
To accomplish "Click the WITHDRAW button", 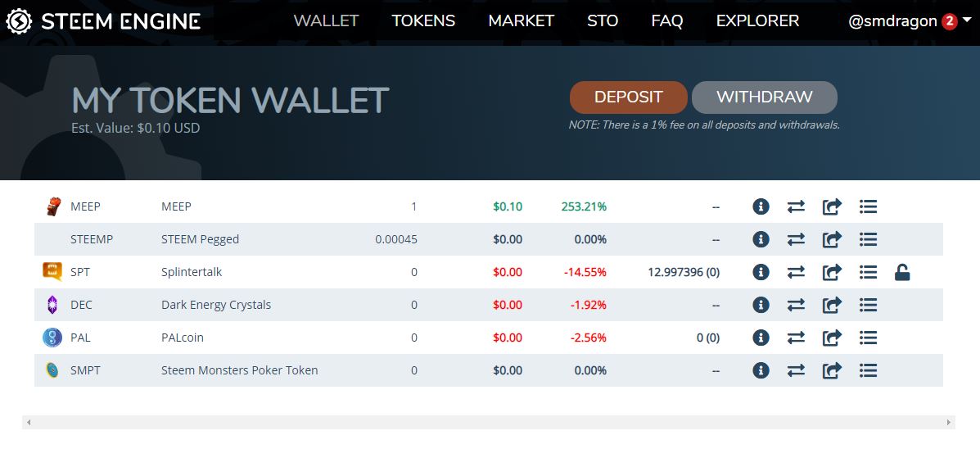I will point(765,97).
